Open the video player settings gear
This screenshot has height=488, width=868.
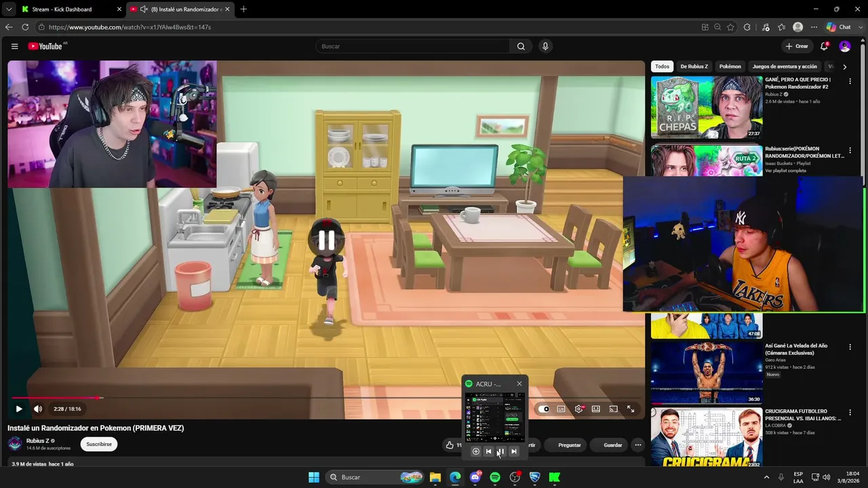pyautogui.click(x=578, y=409)
